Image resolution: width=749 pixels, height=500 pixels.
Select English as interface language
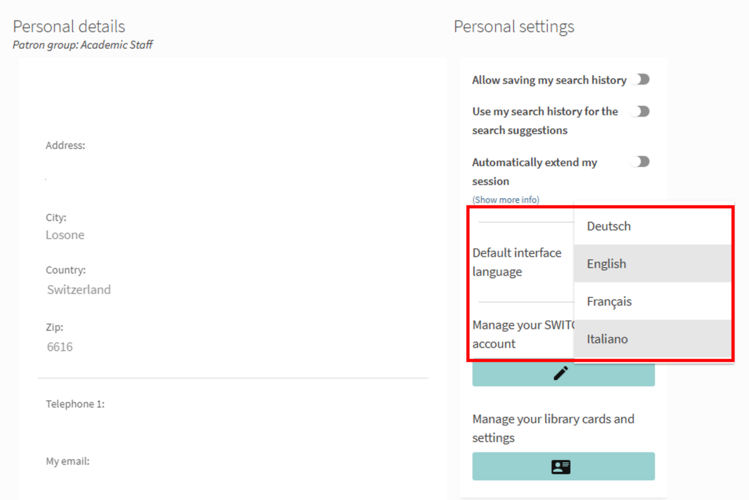coord(607,264)
